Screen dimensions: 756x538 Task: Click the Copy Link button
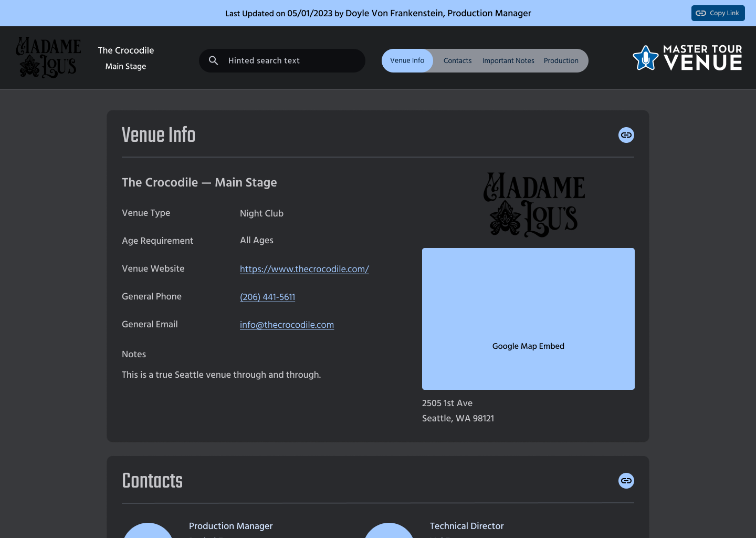coord(718,13)
